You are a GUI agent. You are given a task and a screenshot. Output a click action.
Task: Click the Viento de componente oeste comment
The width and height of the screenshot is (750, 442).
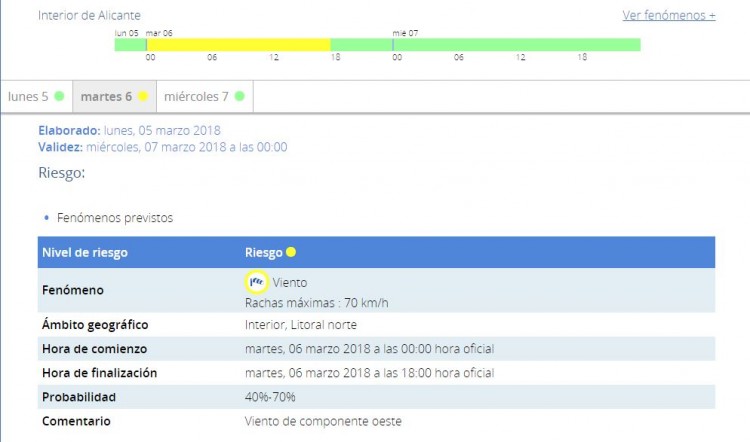[323, 421]
